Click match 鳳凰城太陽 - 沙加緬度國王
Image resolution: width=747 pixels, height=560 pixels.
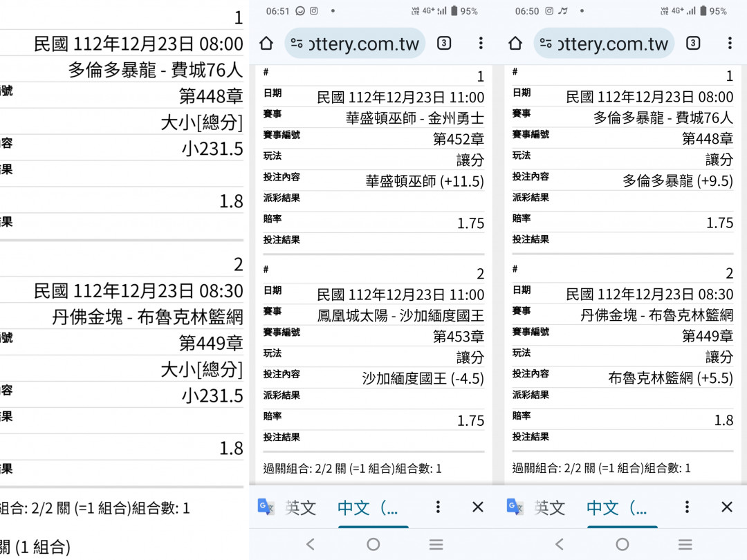point(400,315)
